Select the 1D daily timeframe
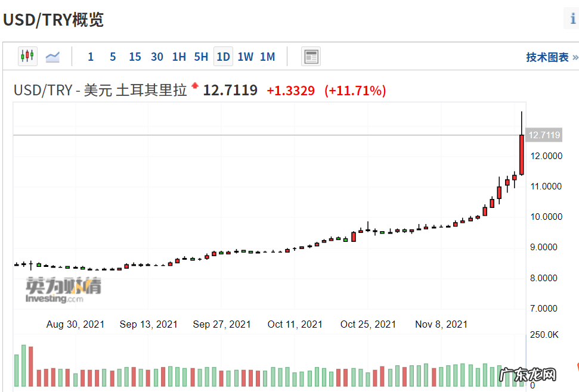This screenshot has width=579, height=392. click(x=223, y=56)
